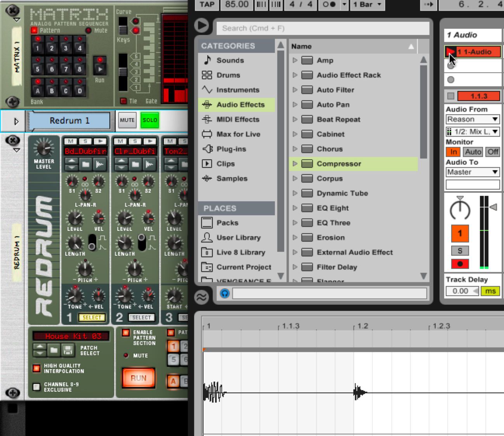Viewport: 504px width, 436px height.
Task: Expand the EQ Eight folder
Action: click(x=295, y=208)
